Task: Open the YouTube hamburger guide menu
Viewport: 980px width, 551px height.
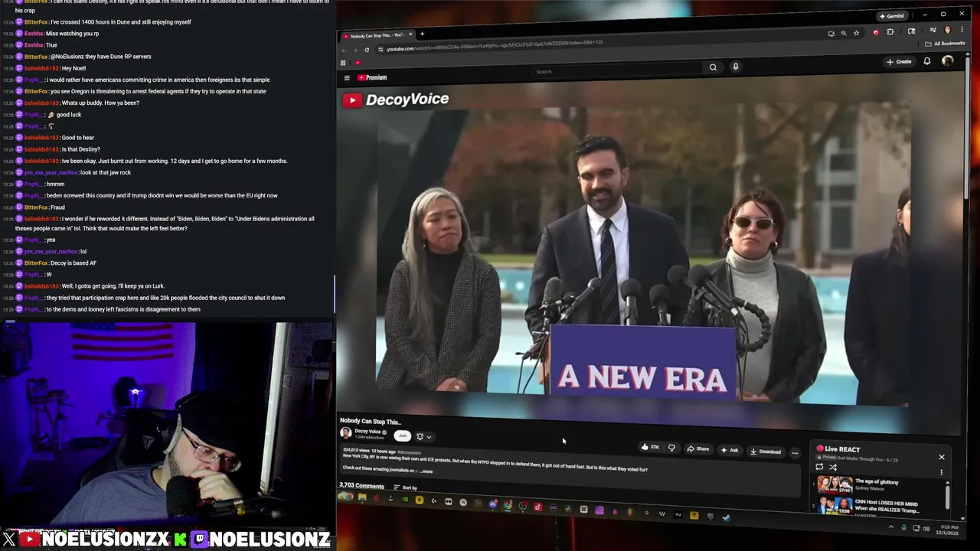Action: 347,77
